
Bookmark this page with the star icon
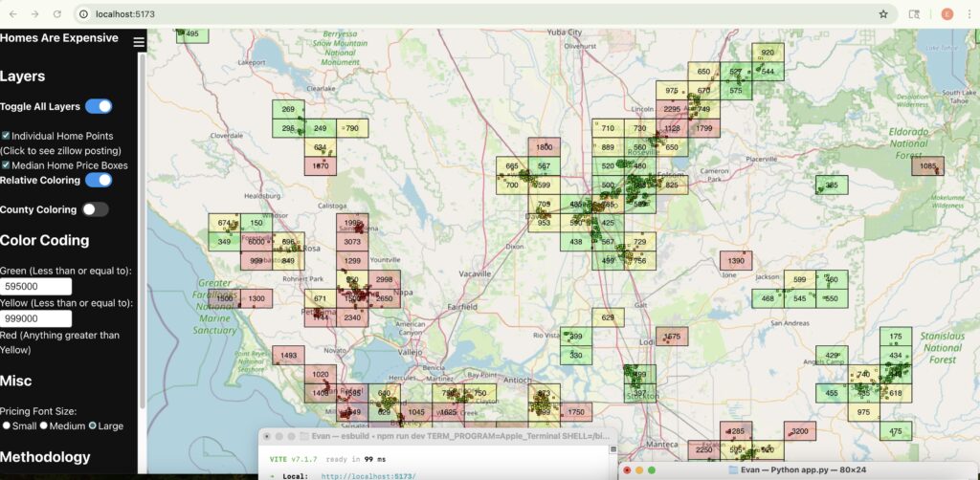click(882, 14)
